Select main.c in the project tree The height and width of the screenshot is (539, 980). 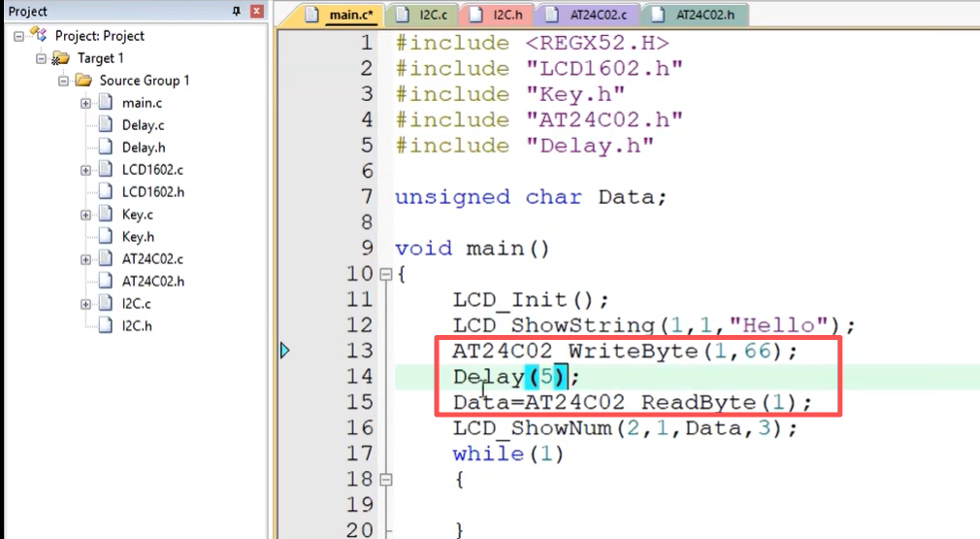click(x=142, y=103)
